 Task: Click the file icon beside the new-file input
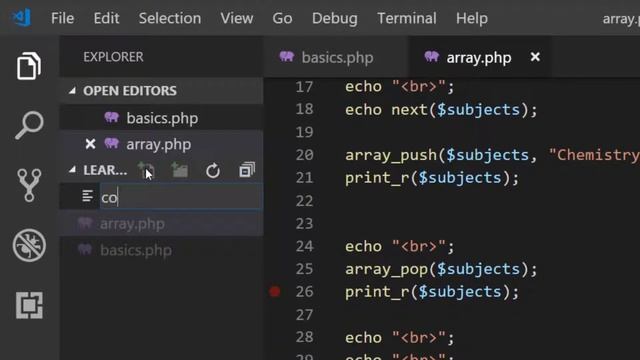tap(87, 196)
